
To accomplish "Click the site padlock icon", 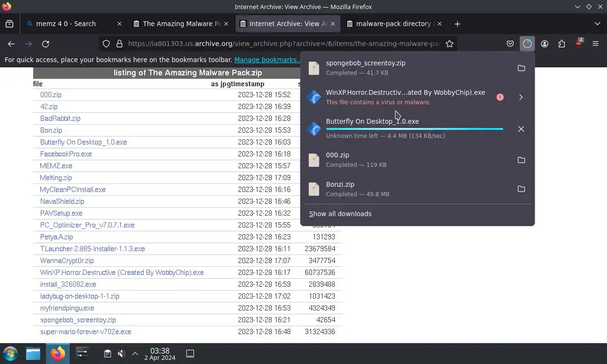I will click(x=120, y=44).
